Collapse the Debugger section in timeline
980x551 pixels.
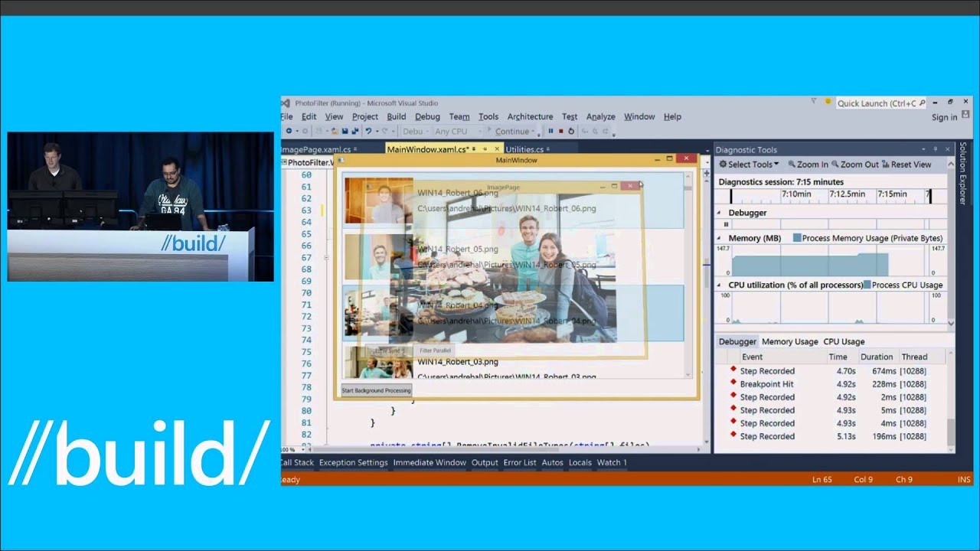click(x=719, y=213)
